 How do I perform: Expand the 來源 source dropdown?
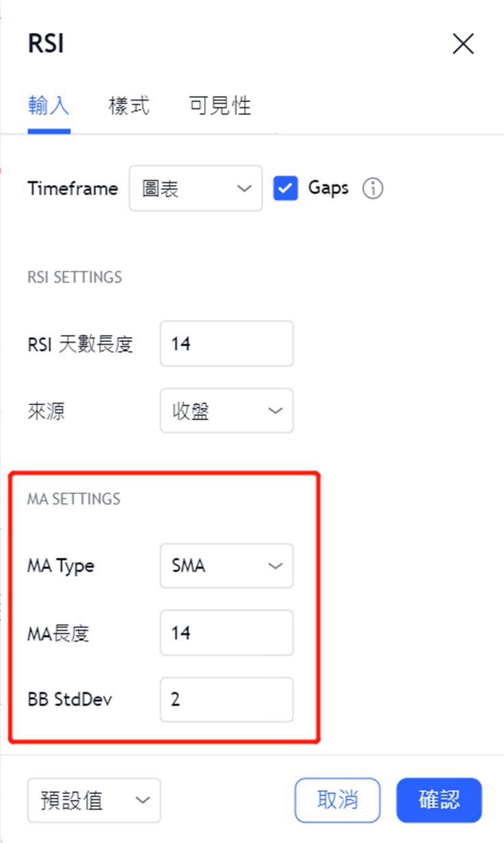pos(227,411)
